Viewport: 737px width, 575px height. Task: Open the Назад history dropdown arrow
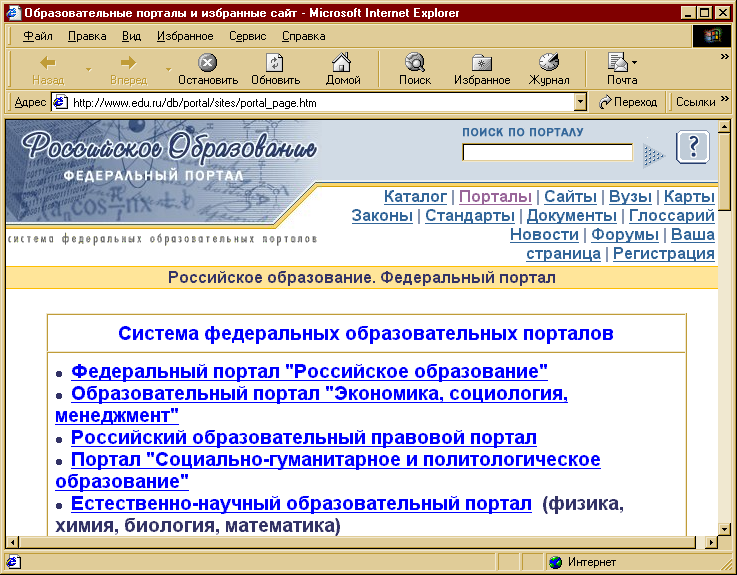88,69
